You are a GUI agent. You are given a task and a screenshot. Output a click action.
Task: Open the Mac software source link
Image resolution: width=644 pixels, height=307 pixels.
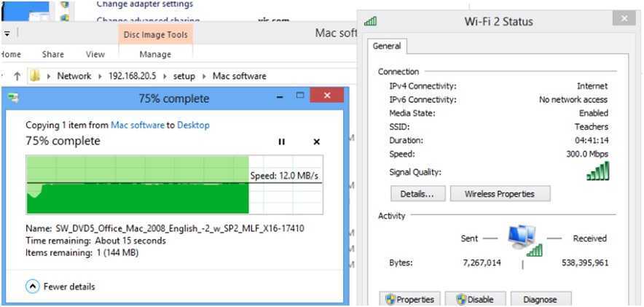pos(138,125)
